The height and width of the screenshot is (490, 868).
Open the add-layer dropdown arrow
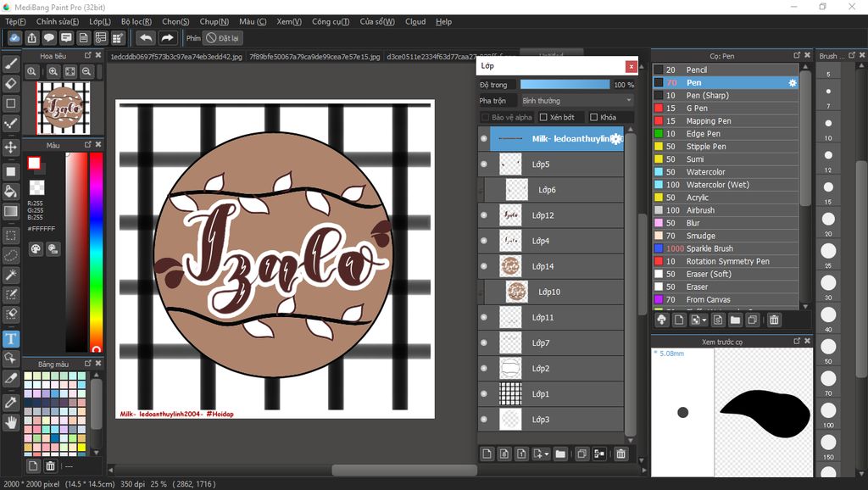click(x=547, y=454)
